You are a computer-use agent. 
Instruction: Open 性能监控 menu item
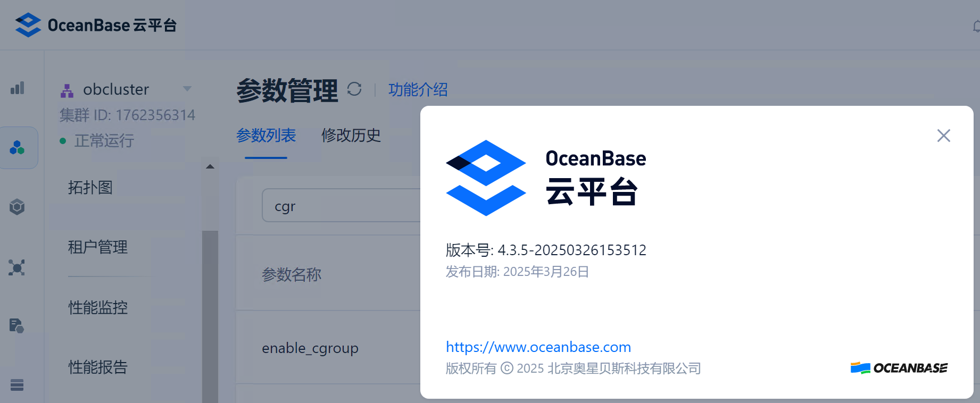[x=98, y=307]
